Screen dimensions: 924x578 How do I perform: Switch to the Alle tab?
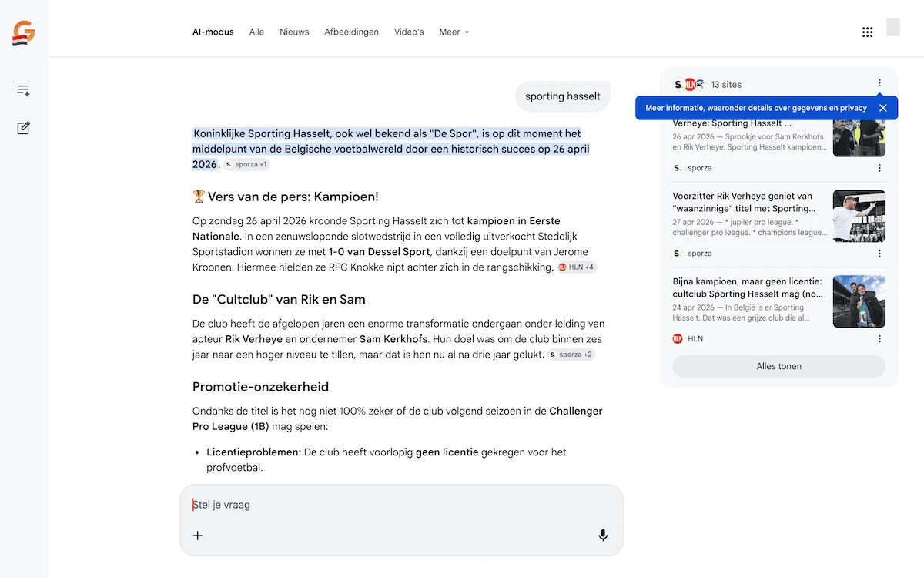pyautogui.click(x=257, y=32)
